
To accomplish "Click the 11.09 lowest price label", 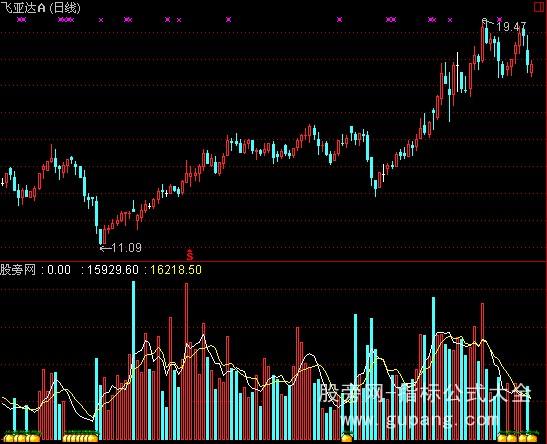I will point(127,248).
